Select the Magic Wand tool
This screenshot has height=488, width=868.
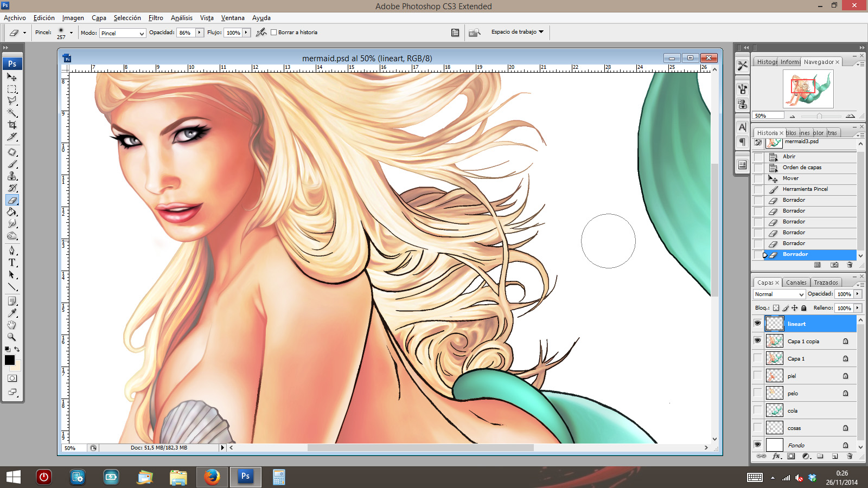(x=12, y=113)
